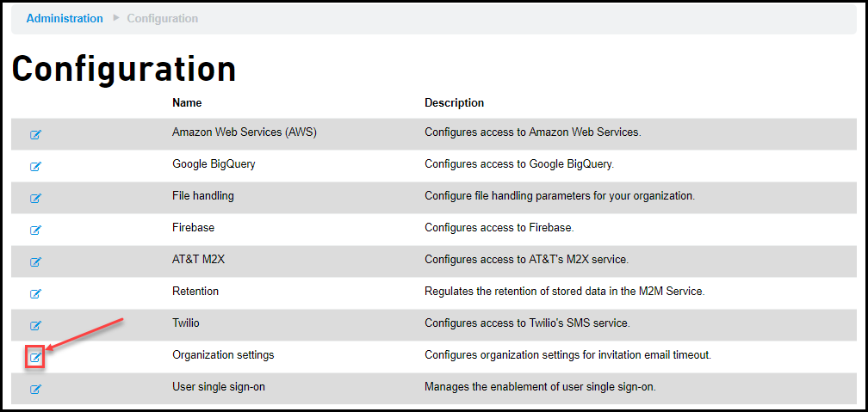Select the Name column header

[x=187, y=103]
